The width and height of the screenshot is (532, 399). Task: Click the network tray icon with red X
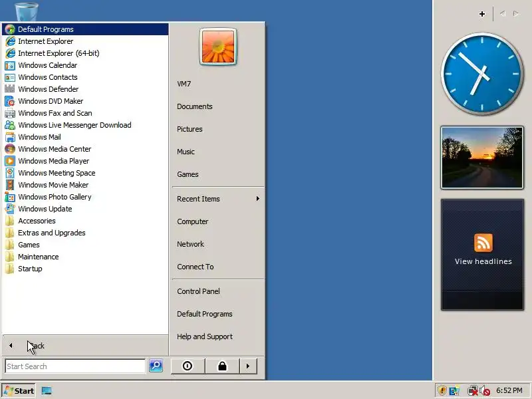coord(472,391)
